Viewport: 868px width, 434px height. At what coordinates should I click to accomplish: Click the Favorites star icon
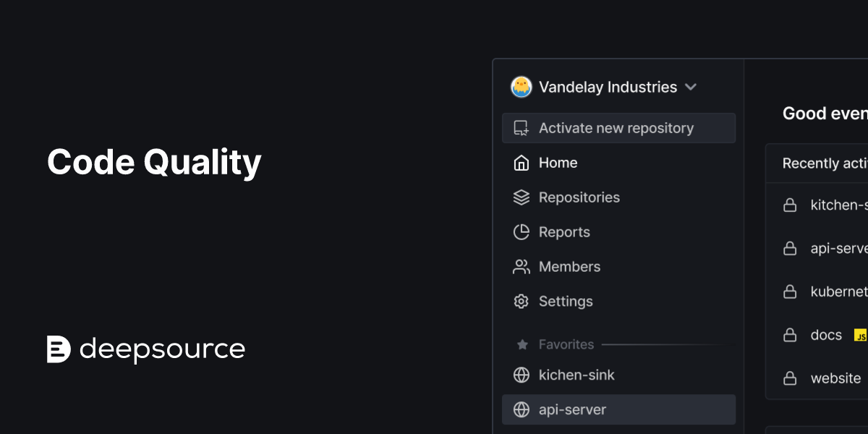click(x=521, y=344)
